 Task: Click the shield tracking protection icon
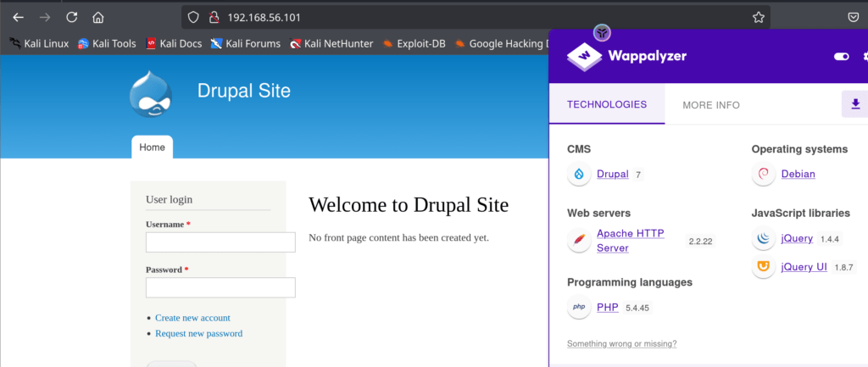[x=193, y=17]
